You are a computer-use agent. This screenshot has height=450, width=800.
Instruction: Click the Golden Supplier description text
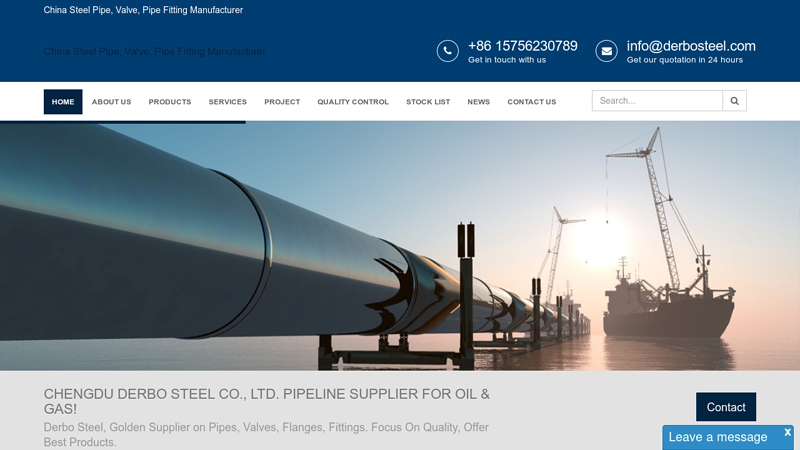pos(266,435)
